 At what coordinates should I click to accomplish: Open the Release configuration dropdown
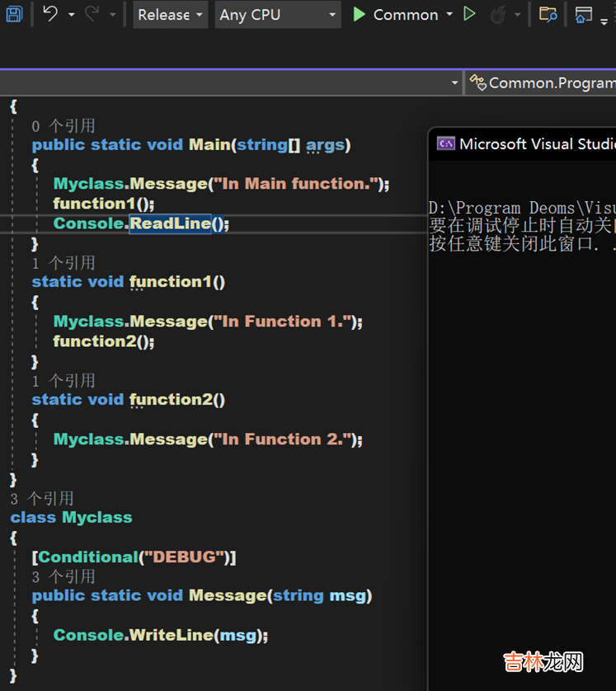170,14
